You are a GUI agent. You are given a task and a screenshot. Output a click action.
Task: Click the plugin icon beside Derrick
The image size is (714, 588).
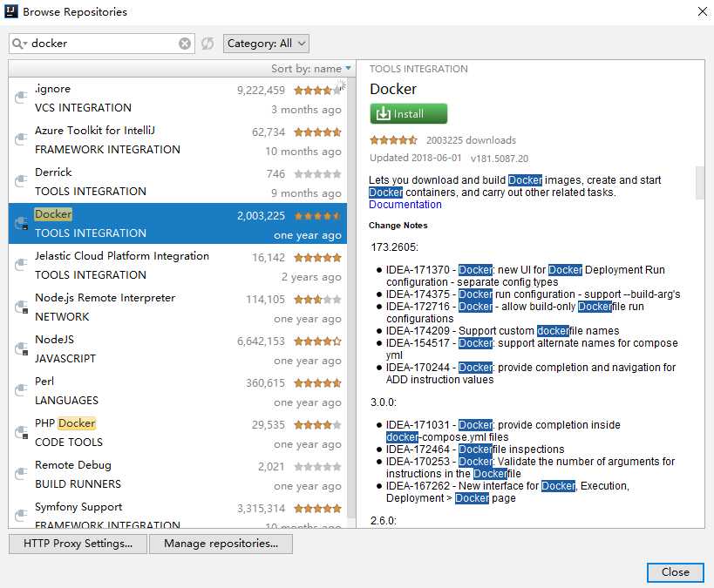pos(22,181)
